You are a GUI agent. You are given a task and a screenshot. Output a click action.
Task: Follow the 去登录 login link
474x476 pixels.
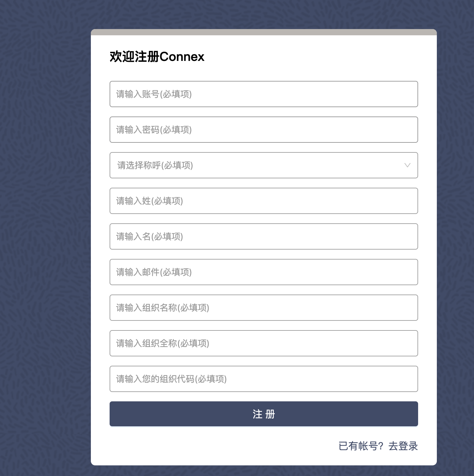pos(403,446)
